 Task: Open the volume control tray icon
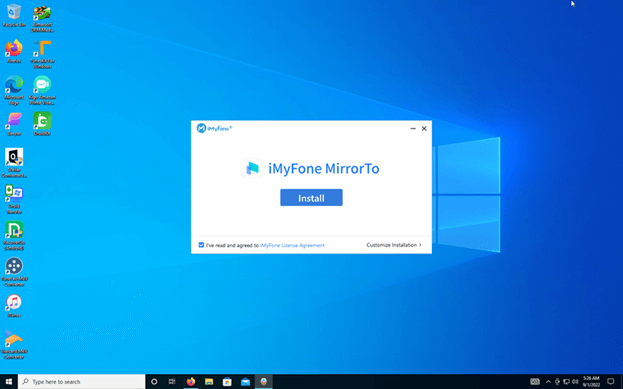575,381
